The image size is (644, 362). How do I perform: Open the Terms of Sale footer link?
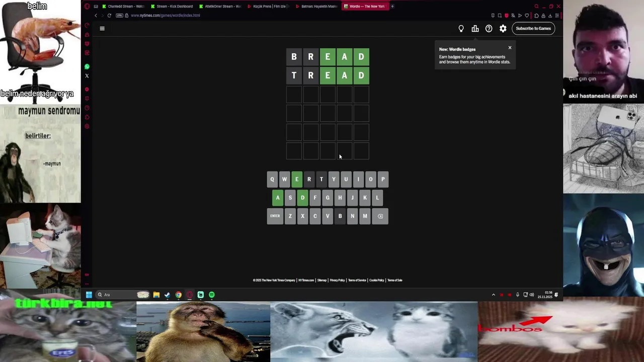coord(395,281)
